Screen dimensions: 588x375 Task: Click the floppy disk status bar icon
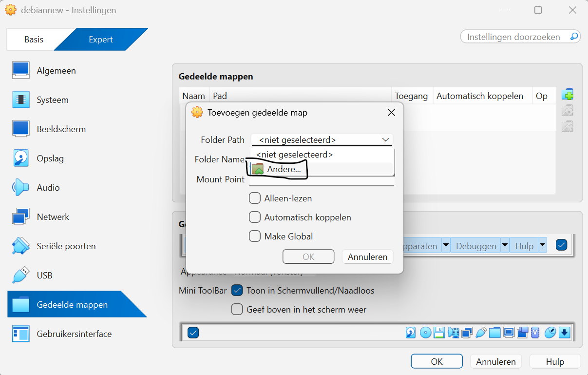point(439,333)
